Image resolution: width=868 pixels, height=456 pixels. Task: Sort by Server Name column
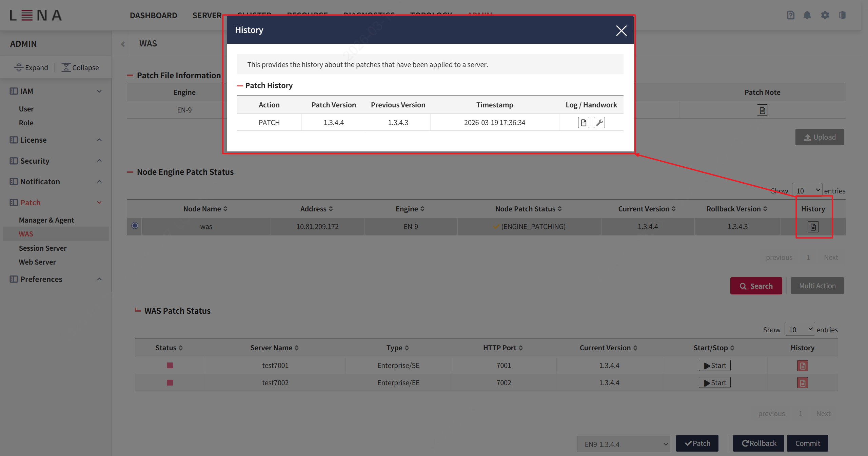click(274, 348)
